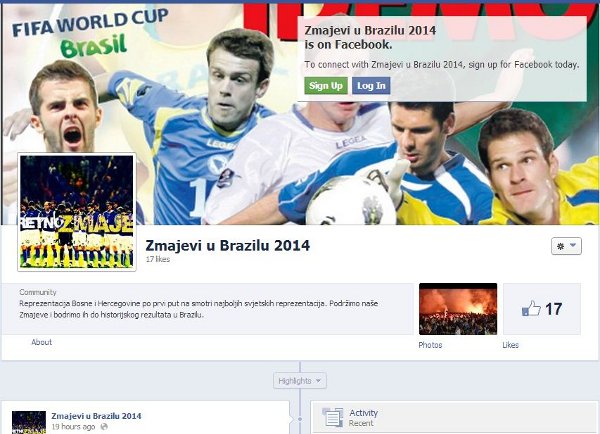Click the green Sign Up button
This screenshot has width=600, height=434.
(x=326, y=85)
